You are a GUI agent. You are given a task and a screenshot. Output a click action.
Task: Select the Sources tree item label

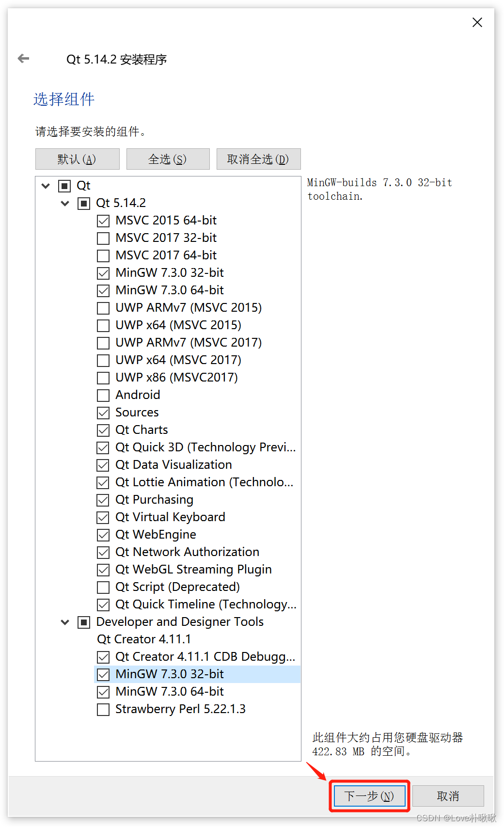coord(137,413)
